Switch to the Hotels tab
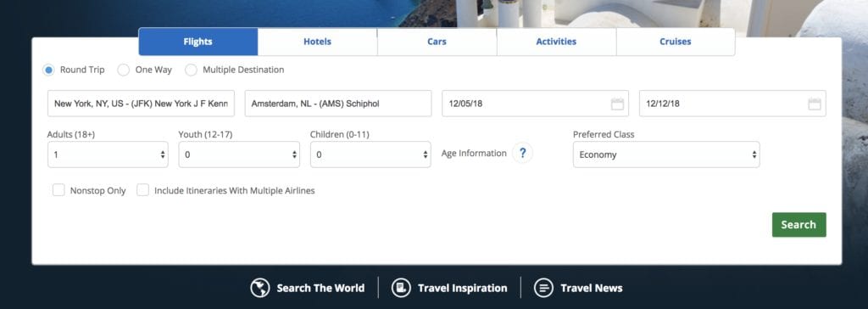This screenshot has height=309, width=868. 317,42
